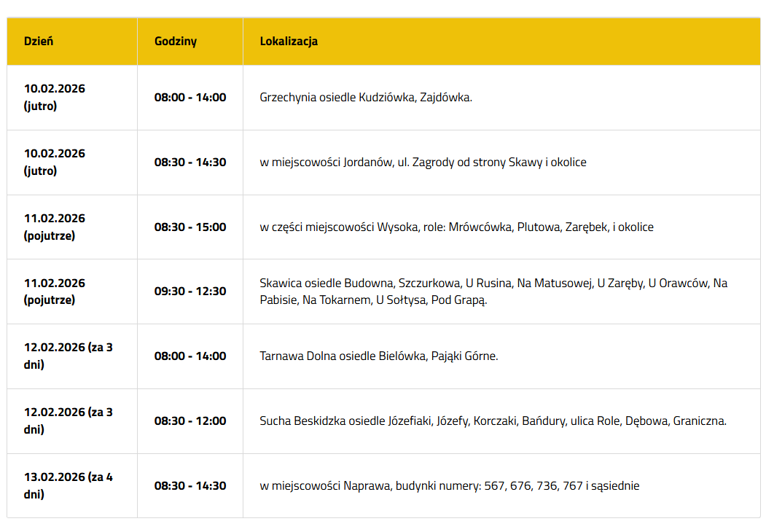This screenshot has height=532, width=766.
Task: Select the 08:30 - 12:00 time cell
Action: coord(190,421)
